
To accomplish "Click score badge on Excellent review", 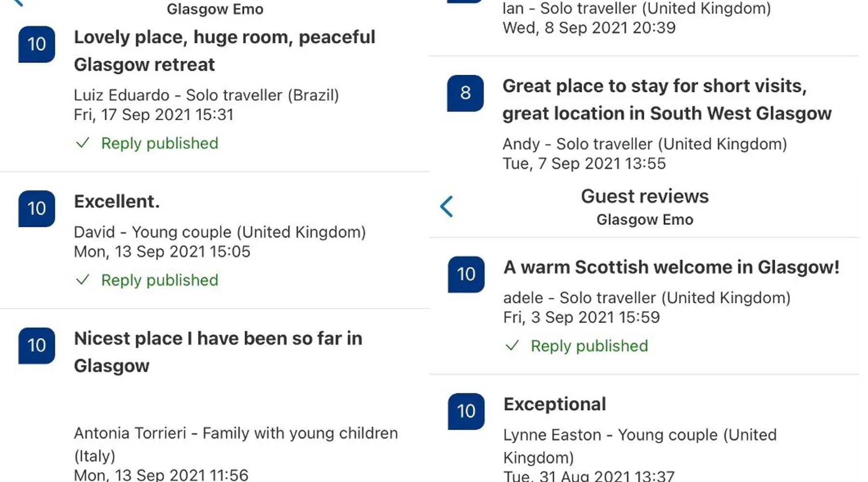I will point(37,209).
